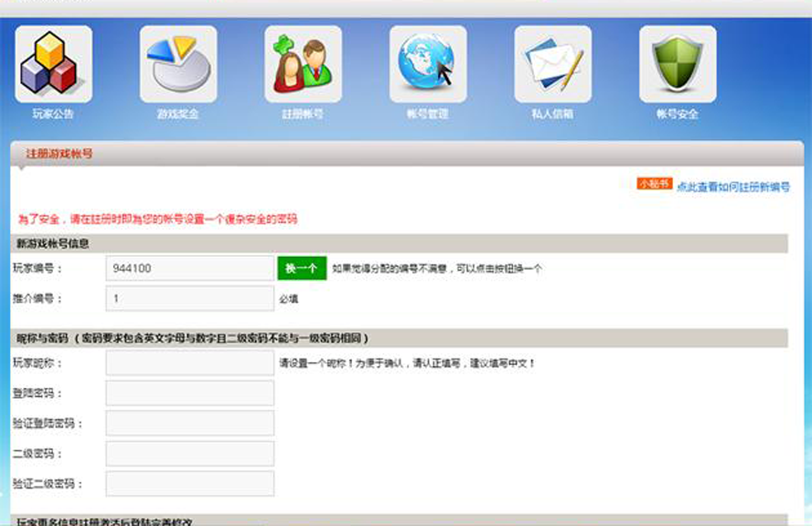Click the 验证登陆密码 label
The width and height of the screenshot is (812, 526).
click(48, 424)
